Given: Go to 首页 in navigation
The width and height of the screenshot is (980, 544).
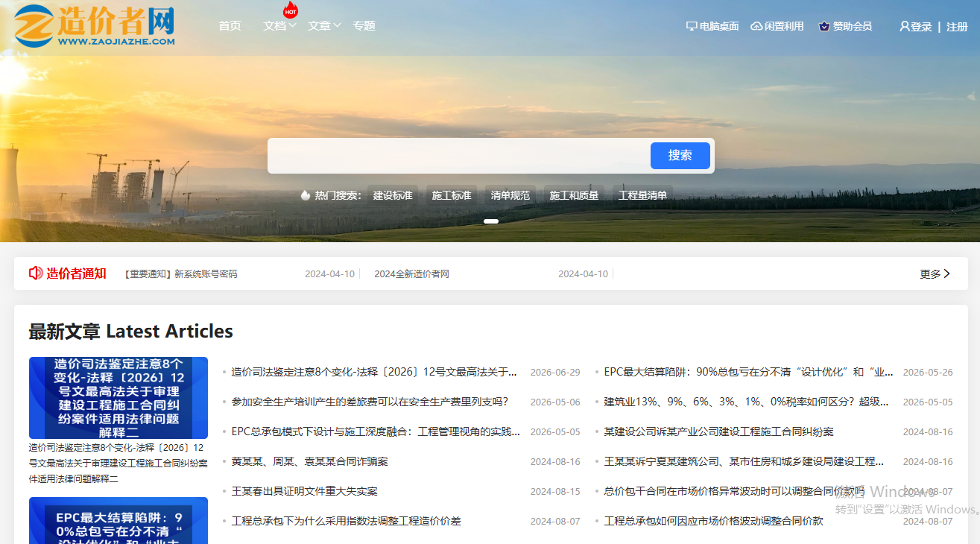Looking at the screenshot, I should [230, 25].
